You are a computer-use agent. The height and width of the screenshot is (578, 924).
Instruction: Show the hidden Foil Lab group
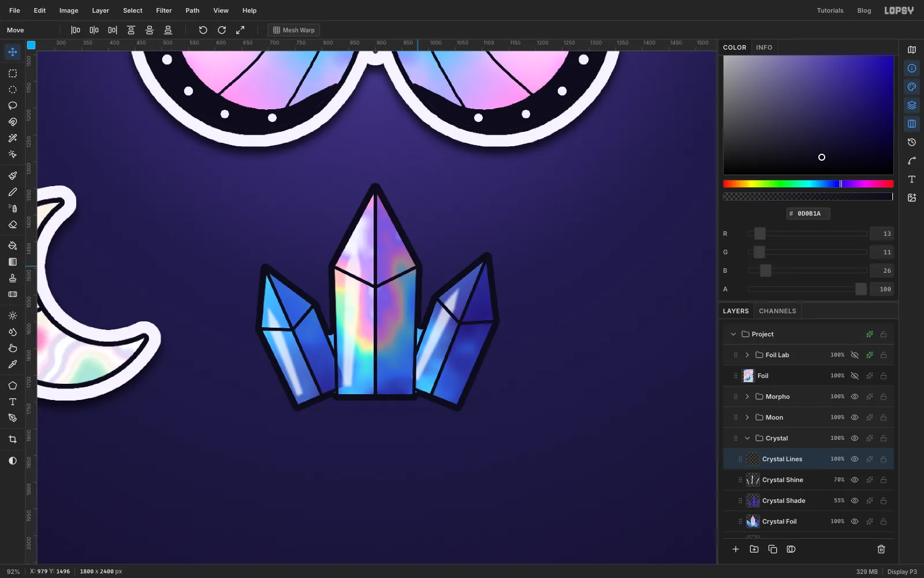click(x=855, y=355)
